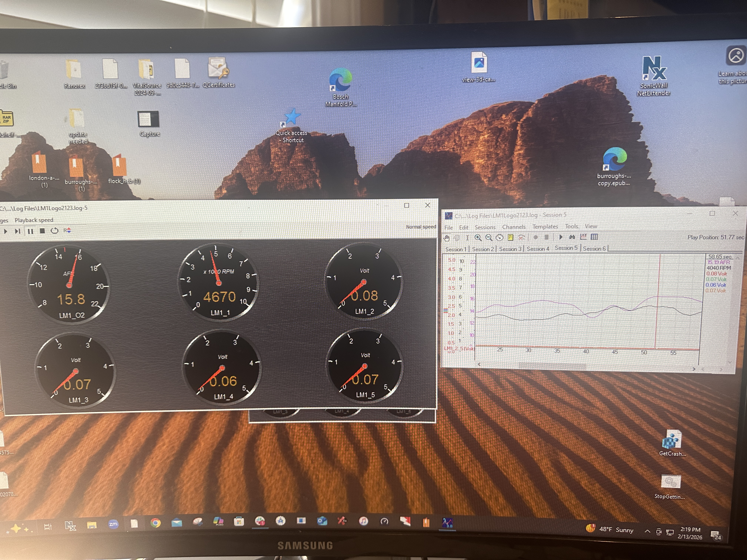Open the Templates menu
The height and width of the screenshot is (560, 747).
pos(545,226)
